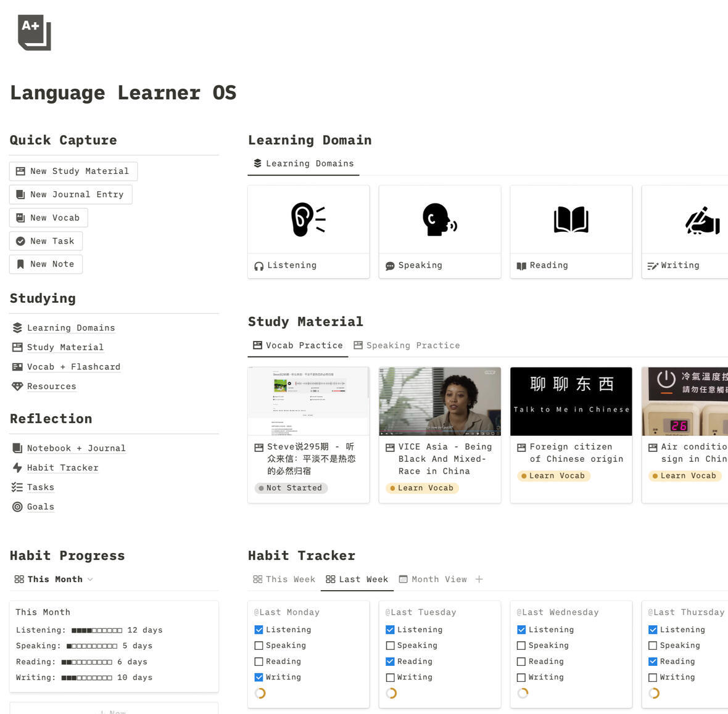Screen dimensions: 728x714
Task: Uncheck Reading under Last Tuesday
Action: (390, 662)
